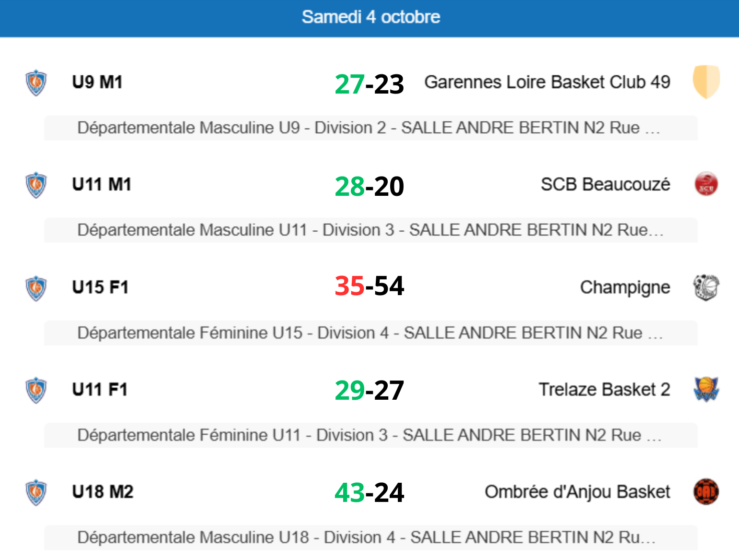Open the U9 M1 team link

pos(97,82)
